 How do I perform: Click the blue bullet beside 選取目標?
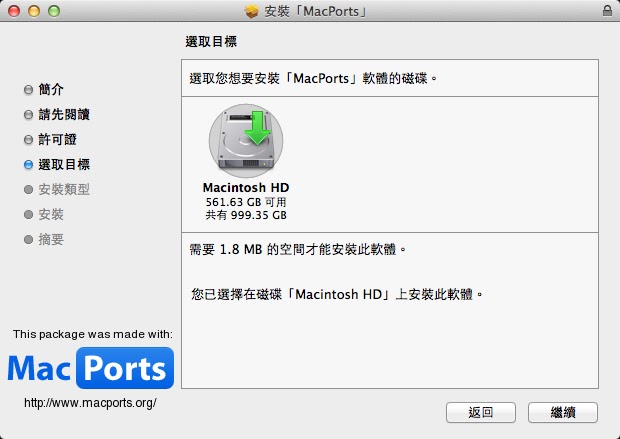coord(28,165)
